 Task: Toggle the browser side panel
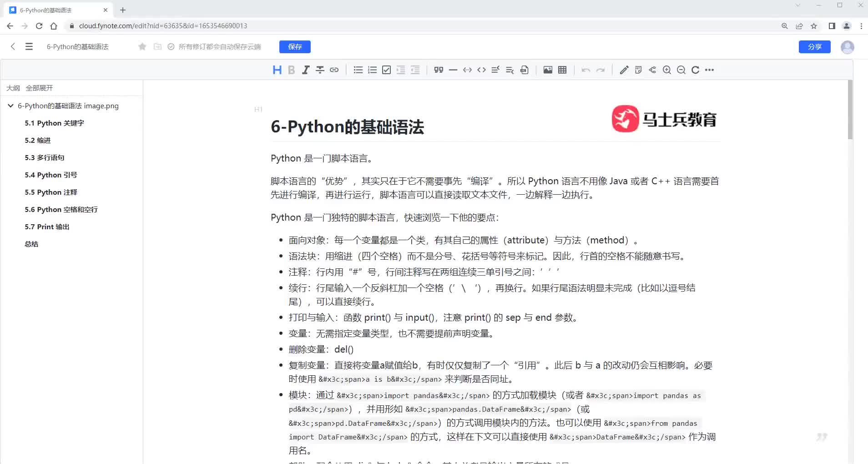point(832,26)
